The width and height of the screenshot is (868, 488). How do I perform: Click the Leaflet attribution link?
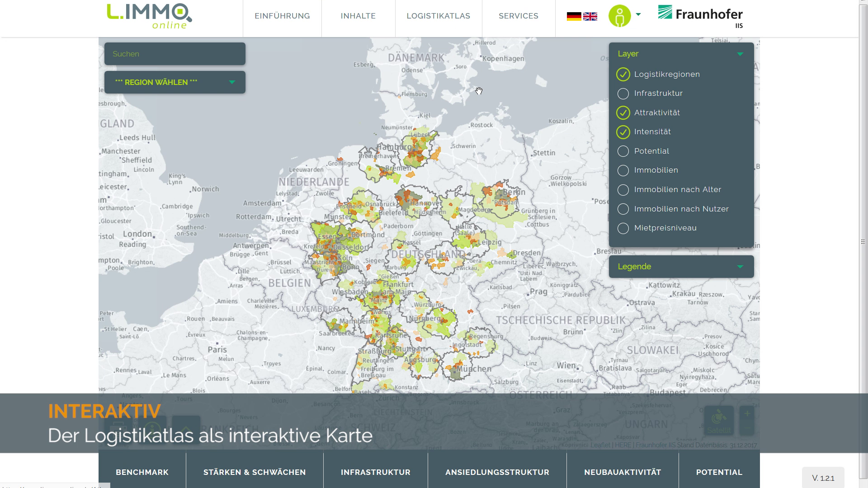(600, 446)
